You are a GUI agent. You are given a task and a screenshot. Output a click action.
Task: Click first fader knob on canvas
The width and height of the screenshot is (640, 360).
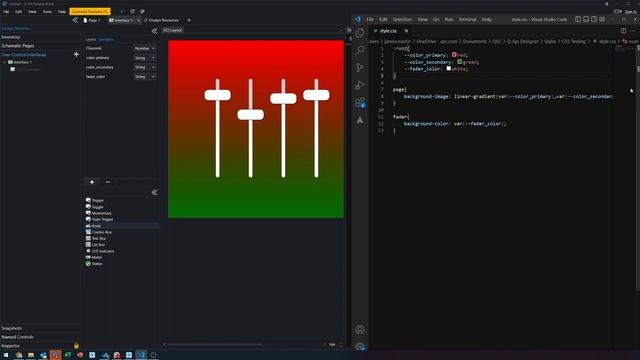pos(218,95)
